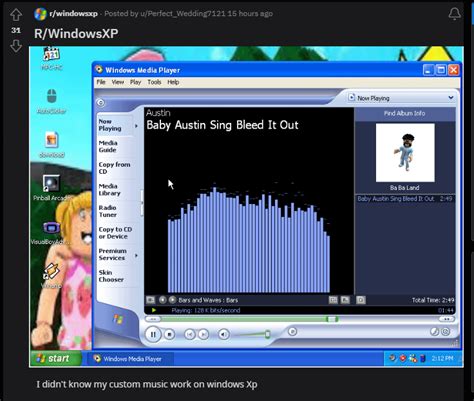This screenshot has width=474, height=401.
Task: Click the first system tray icon
Action: pyautogui.click(x=392, y=358)
